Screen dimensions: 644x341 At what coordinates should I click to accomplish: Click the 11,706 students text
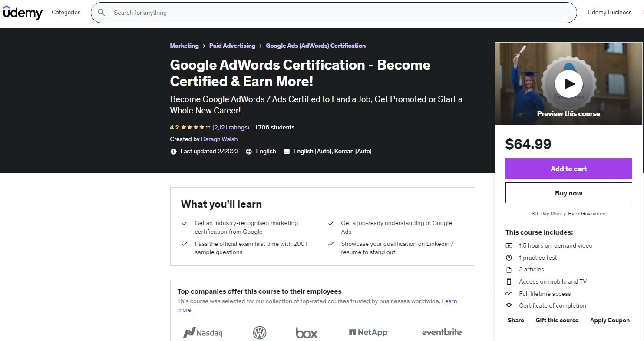(x=273, y=128)
